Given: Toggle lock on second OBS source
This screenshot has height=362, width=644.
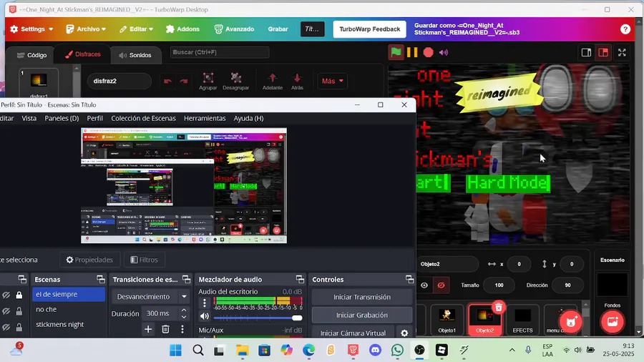Looking at the screenshot, I should click(19, 311).
